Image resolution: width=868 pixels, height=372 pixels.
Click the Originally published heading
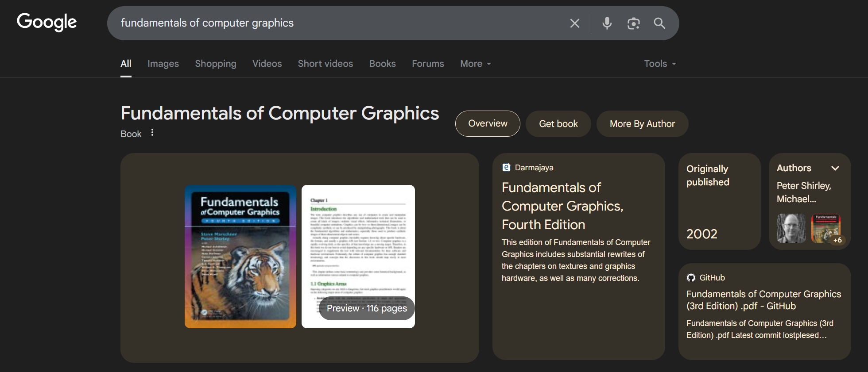(708, 176)
